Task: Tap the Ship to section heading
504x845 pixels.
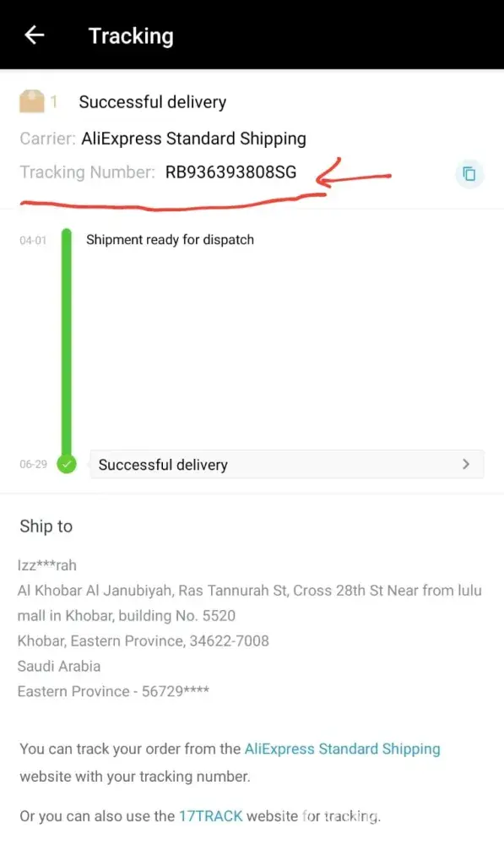Action: (46, 526)
